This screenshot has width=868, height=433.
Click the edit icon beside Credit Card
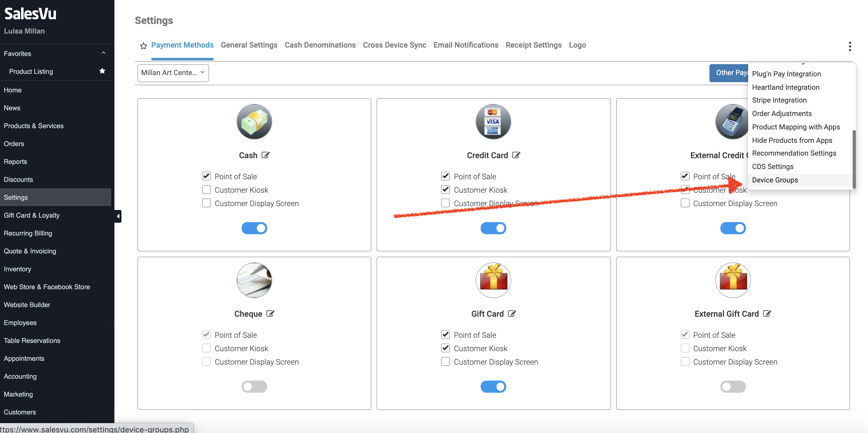tap(516, 155)
